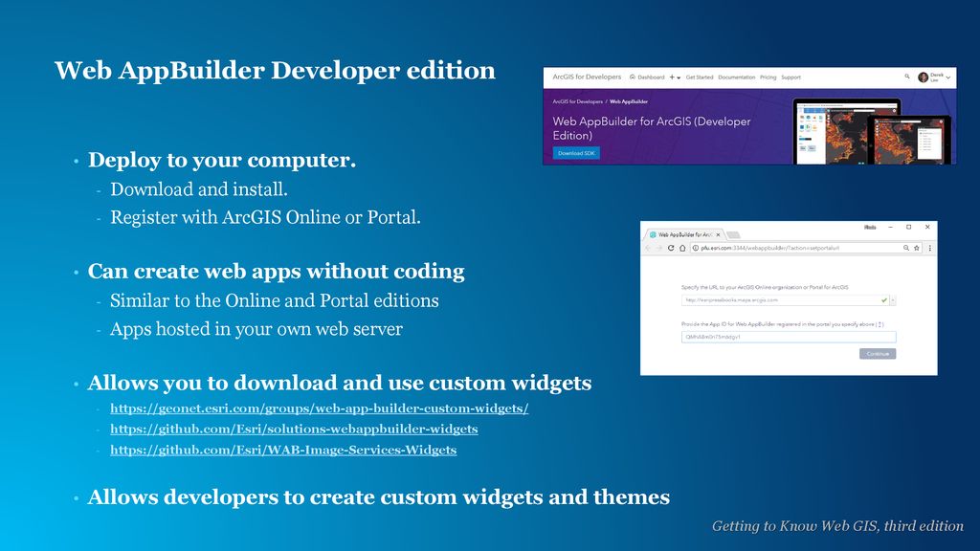
Task: Close the browser window
Action: (927, 228)
